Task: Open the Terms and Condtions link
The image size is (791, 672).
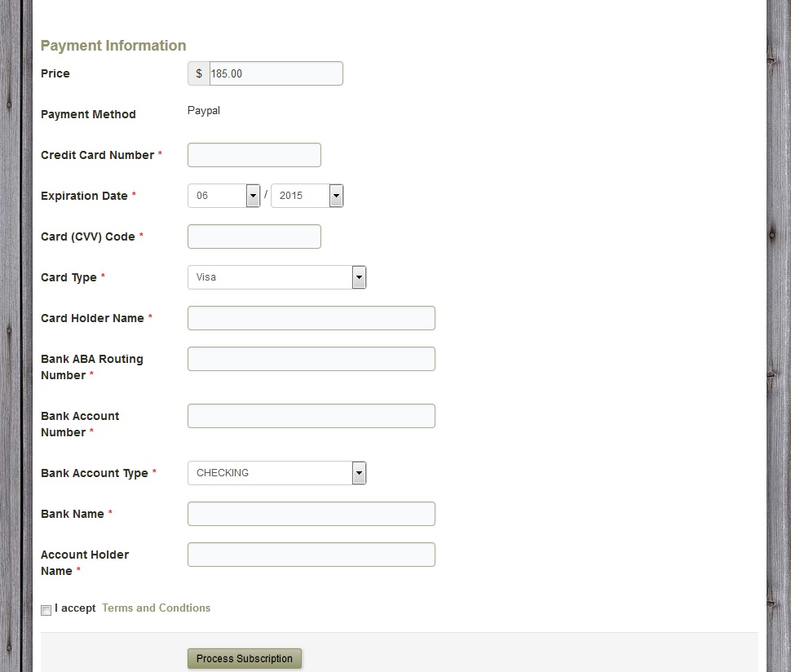Action: [157, 608]
